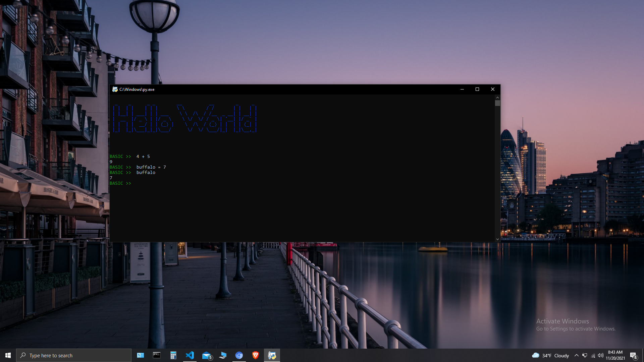The image size is (644, 362).
Task: Click the C:\Windows\py.exe title bar text
Action: 137,89
